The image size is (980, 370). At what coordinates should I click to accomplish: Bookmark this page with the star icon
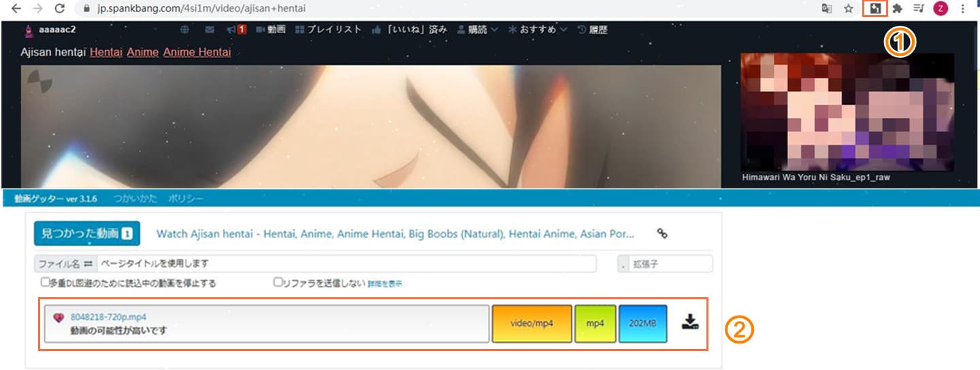point(848,9)
